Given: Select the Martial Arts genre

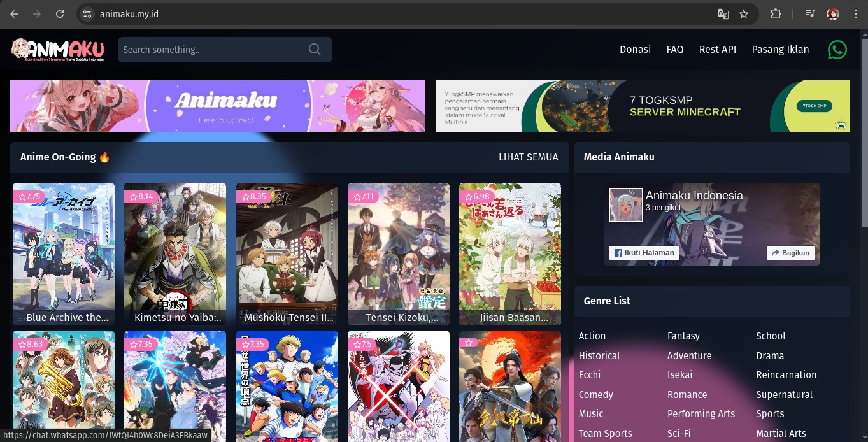Looking at the screenshot, I should tap(781, 434).
